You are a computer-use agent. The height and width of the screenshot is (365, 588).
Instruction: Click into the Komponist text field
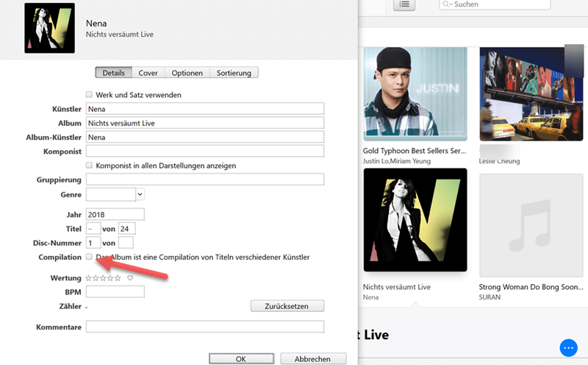(x=205, y=151)
